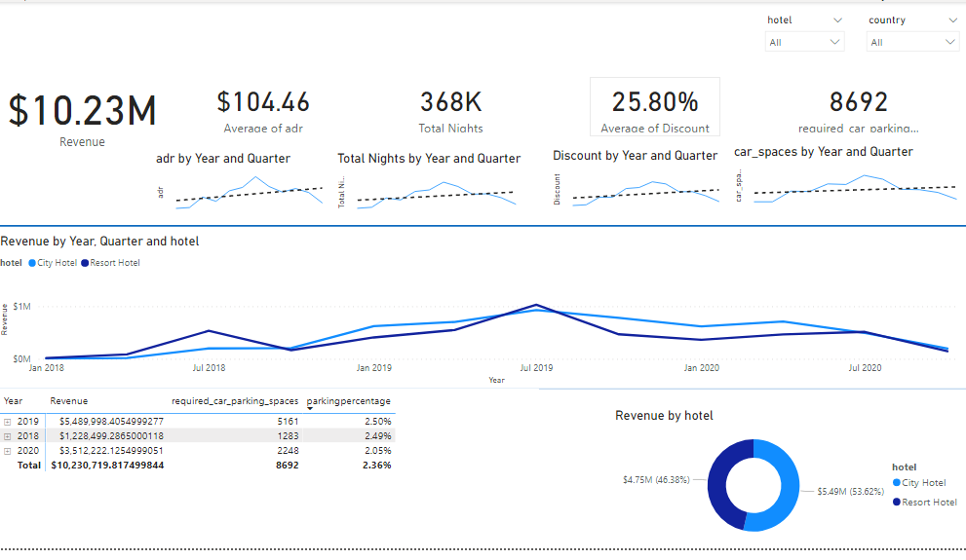Click the adr by Year and Quarter sparkline

pyautogui.click(x=249, y=193)
